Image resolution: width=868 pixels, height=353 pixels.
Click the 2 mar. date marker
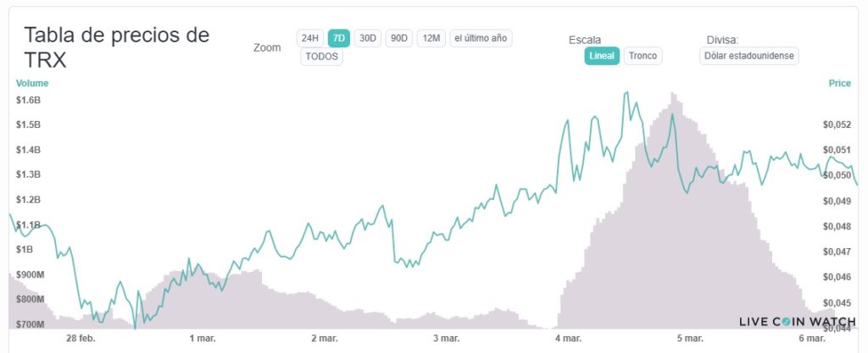(325, 339)
